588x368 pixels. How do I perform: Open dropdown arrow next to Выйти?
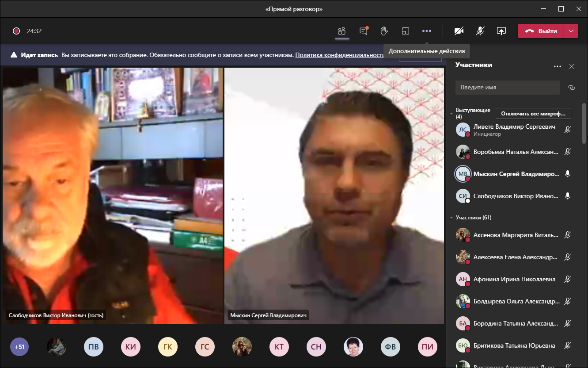[571, 31]
